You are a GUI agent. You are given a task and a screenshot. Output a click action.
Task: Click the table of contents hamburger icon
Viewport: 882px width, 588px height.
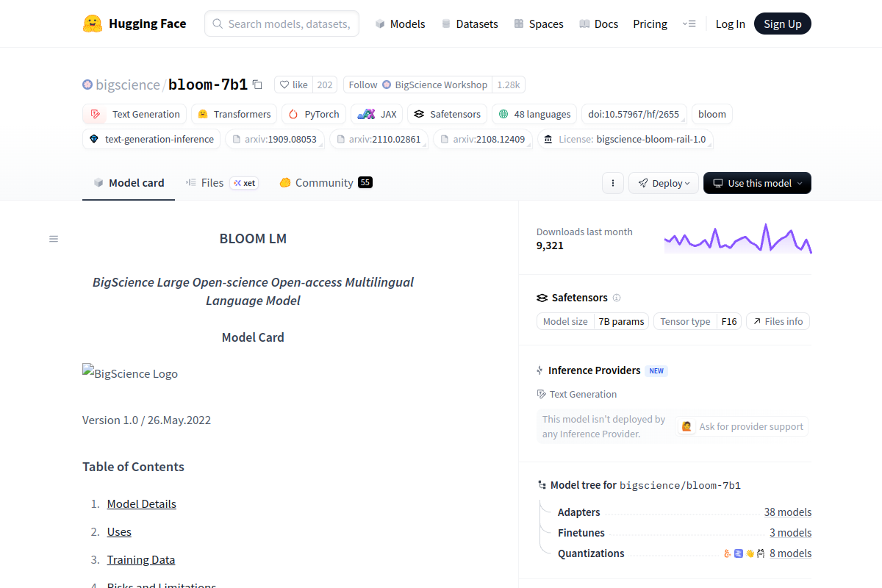[54, 239]
